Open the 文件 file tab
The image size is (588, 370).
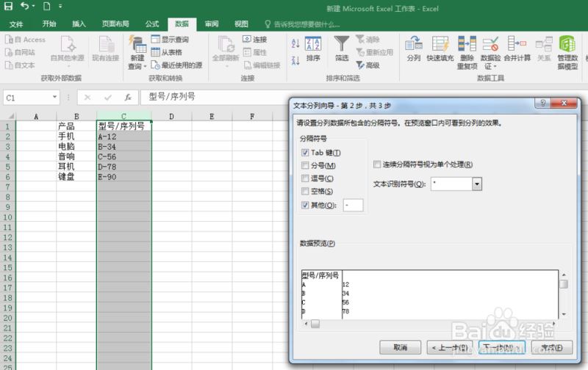16,24
